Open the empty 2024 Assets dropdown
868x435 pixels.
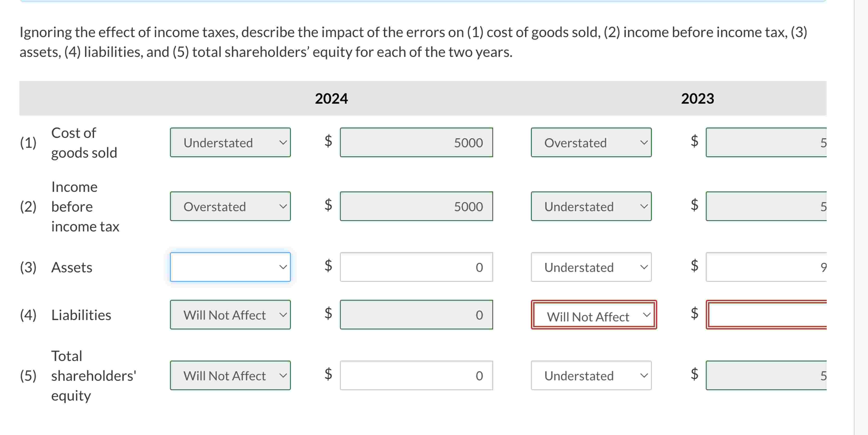pos(230,267)
